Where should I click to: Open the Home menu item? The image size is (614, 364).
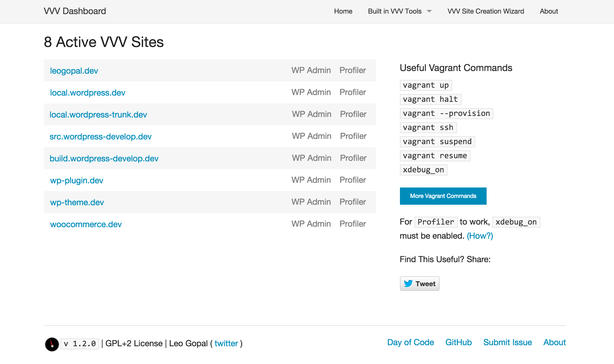click(343, 11)
